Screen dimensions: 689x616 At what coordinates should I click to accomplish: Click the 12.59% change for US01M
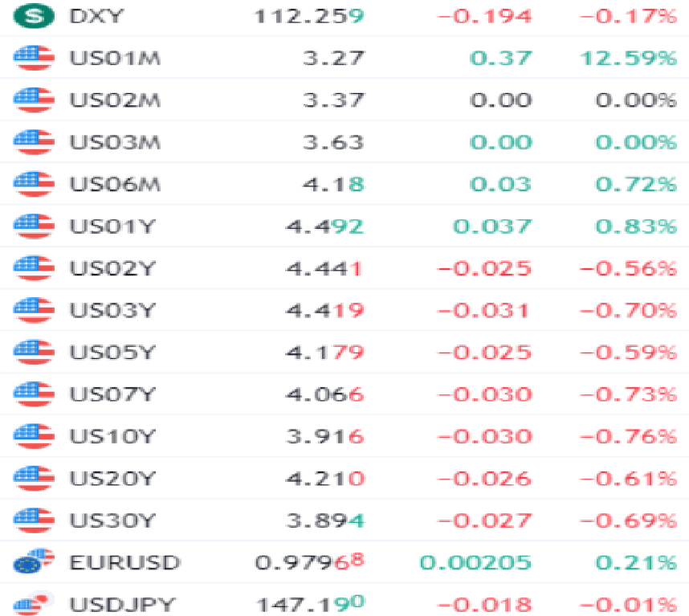pos(628,58)
